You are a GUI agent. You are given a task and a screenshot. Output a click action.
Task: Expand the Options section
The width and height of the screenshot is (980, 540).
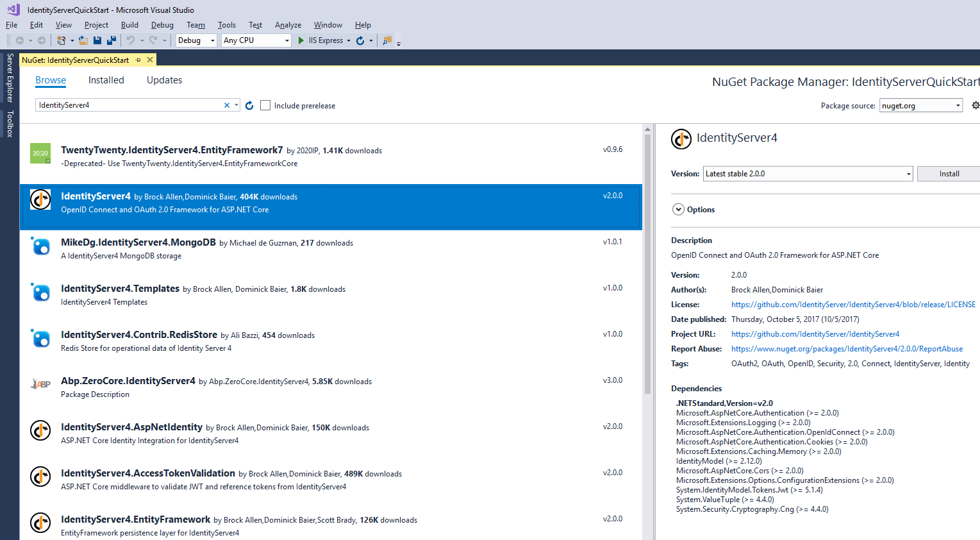click(678, 210)
